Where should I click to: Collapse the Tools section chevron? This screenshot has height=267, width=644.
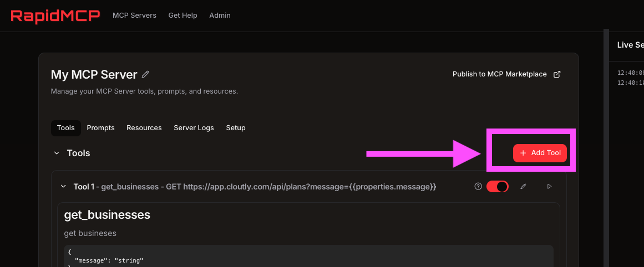point(57,153)
